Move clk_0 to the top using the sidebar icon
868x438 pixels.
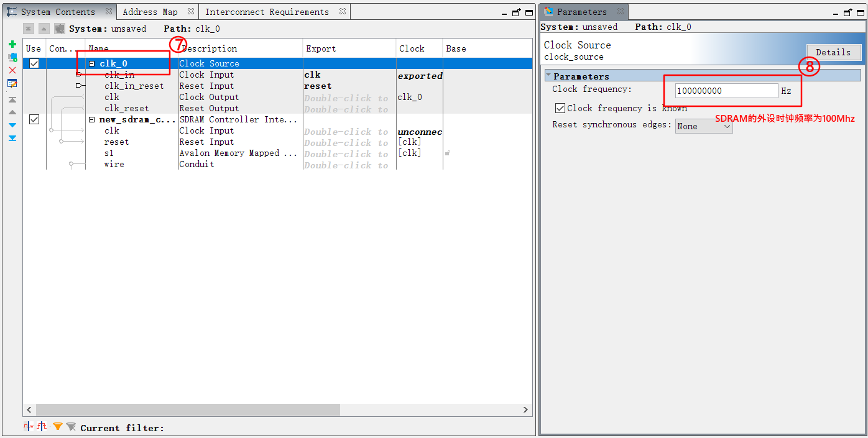click(12, 99)
